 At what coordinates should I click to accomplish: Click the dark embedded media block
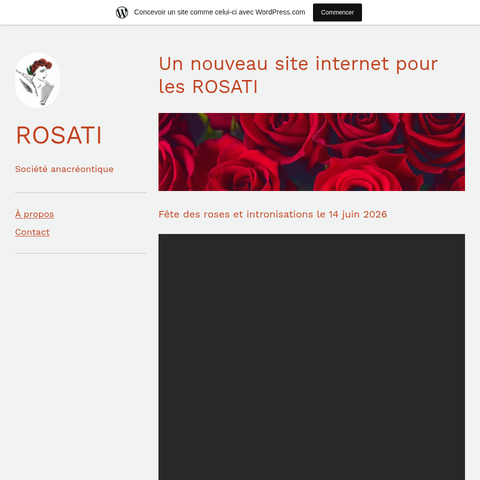click(x=312, y=357)
